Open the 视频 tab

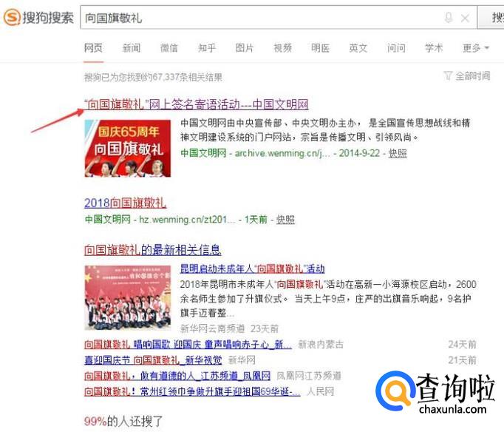[282, 48]
